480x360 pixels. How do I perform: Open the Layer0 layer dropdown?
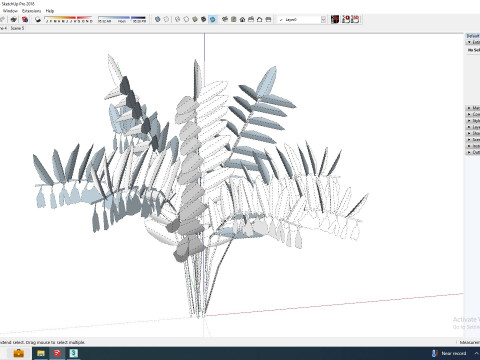coord(323,20)
